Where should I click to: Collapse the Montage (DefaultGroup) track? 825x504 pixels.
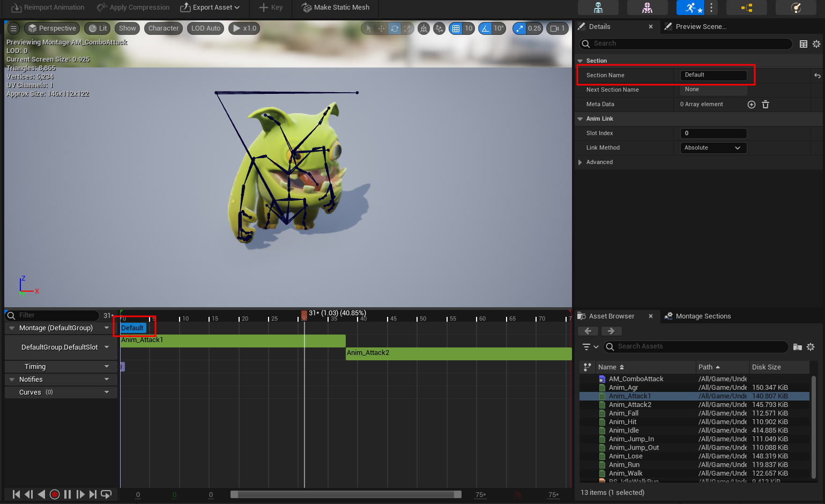[12, 328]
